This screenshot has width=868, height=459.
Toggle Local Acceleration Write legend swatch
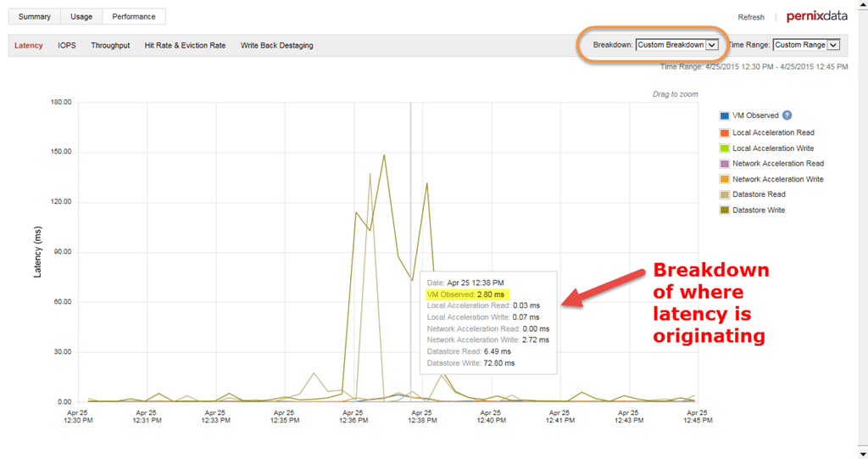(x=724, y=148)
